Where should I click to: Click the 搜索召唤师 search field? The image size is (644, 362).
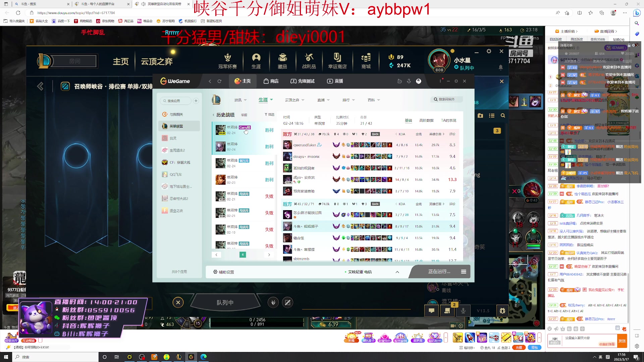coord(447,99)
